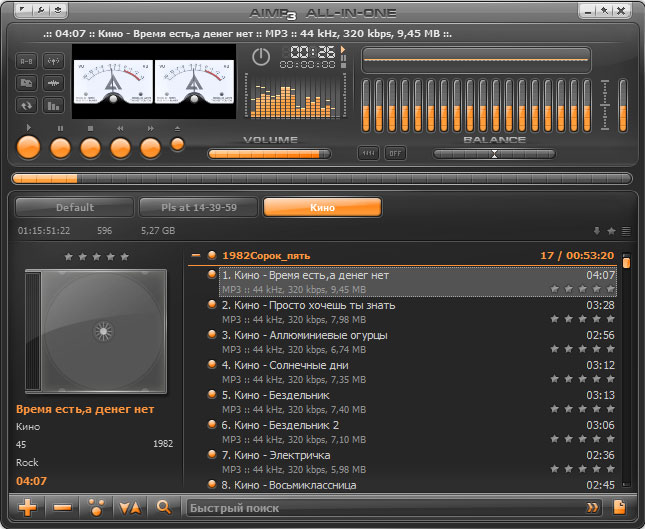Click the album cover art thumbnail
The width and height of the screenshot is (645, 529).
click(x=96, y=331)
